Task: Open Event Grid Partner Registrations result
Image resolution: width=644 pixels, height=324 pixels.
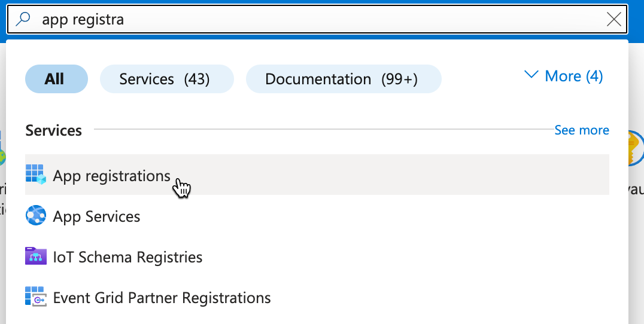Action: coord(162,298)
